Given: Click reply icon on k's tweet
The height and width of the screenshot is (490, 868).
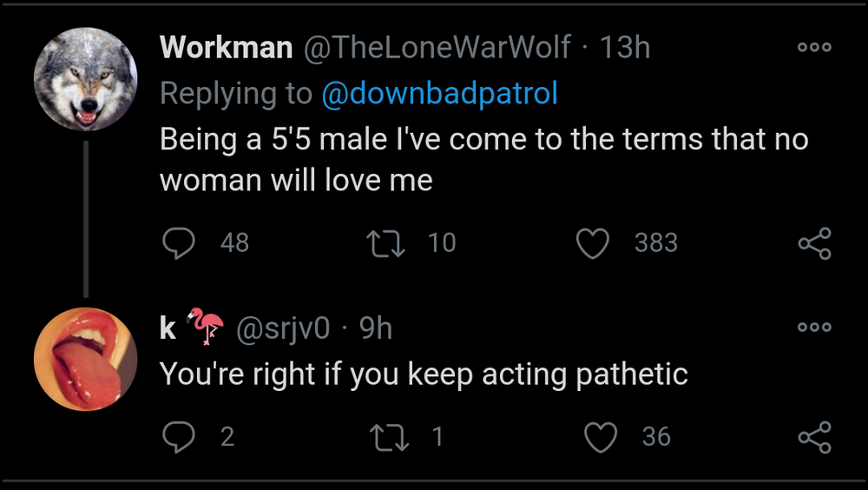Looking at the screenshot, I should [179, 436].
